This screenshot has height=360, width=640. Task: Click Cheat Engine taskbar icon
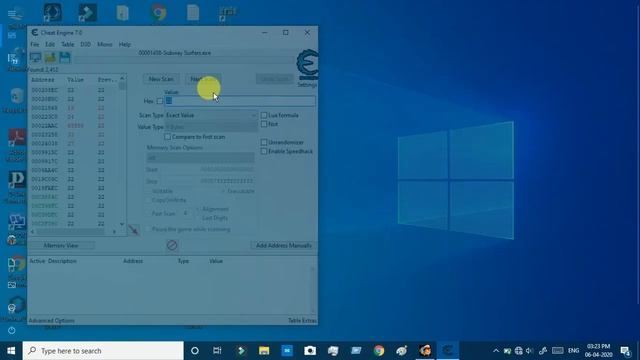click(x=448, y=351)
